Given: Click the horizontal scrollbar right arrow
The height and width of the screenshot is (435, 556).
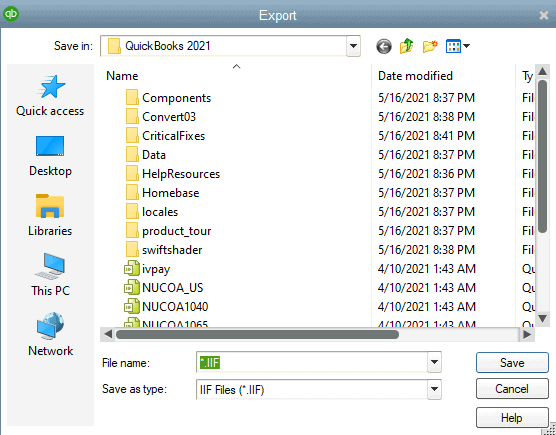Looking at the screenshot, I should pos(527,334).
